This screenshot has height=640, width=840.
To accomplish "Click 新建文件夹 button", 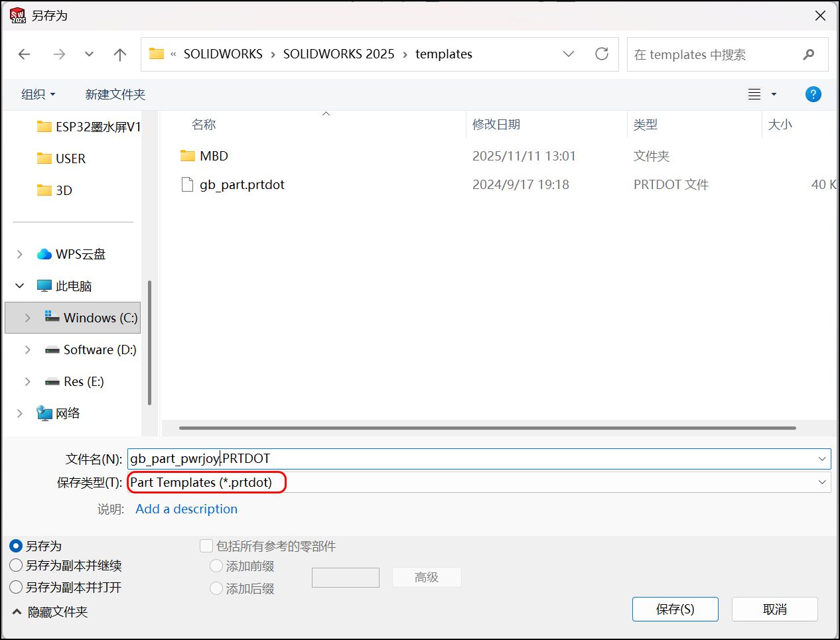I will [x=115, y=94].
